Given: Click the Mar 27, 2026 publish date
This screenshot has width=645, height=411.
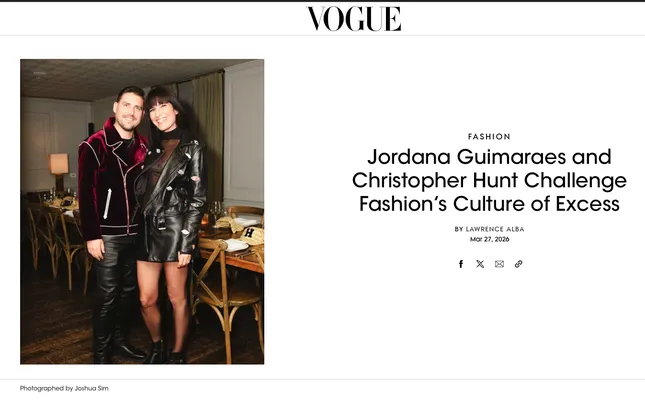Looking at the screenshot, I should click(x=490, y=239).
